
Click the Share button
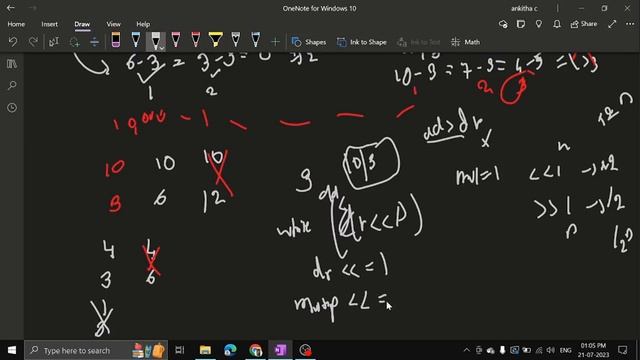[x=584, y=24]
